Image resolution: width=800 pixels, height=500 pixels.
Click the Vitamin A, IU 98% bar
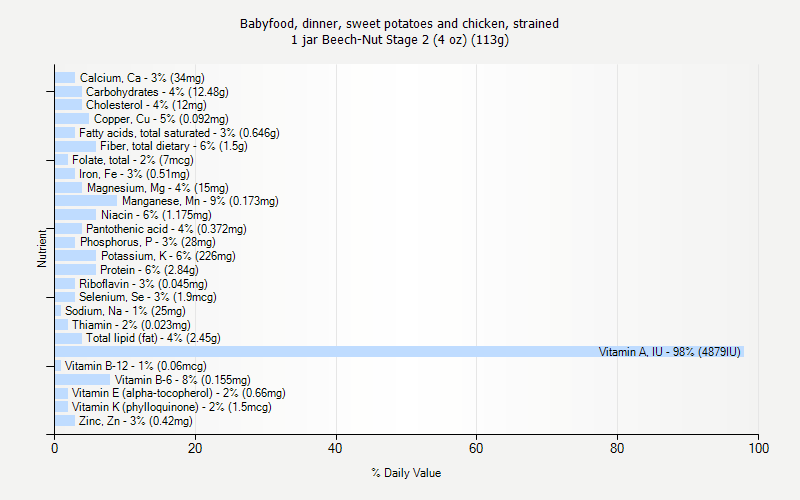(399, 352)
